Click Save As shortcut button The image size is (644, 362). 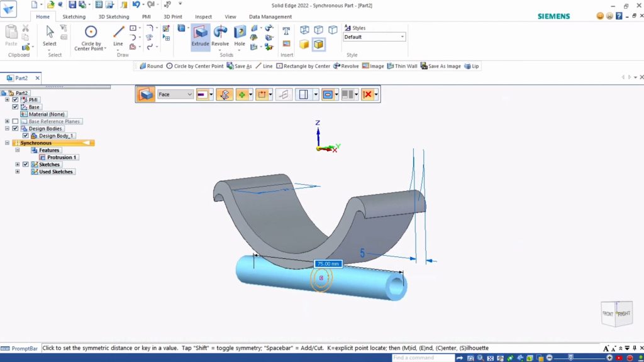click(x=240, y=66)
